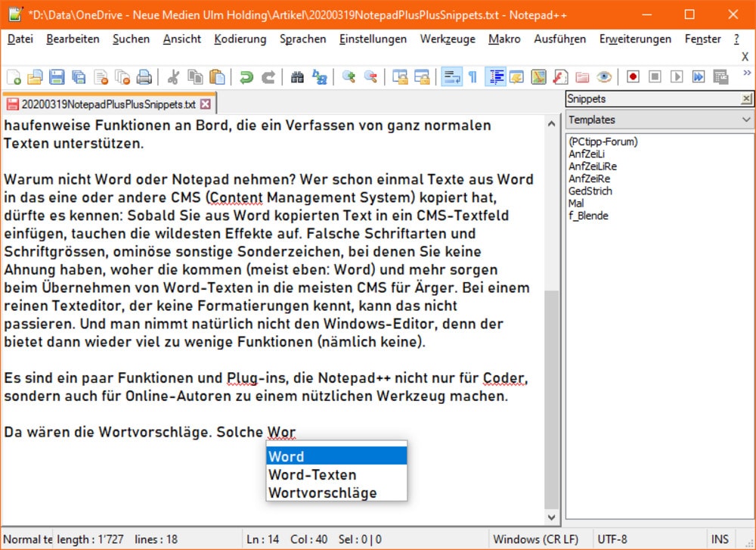Image resolution: width=756 pixels, height=550 pixels.
Task: Expand the Templates dropdown in Snippets panel
Action: pos(746,120)
